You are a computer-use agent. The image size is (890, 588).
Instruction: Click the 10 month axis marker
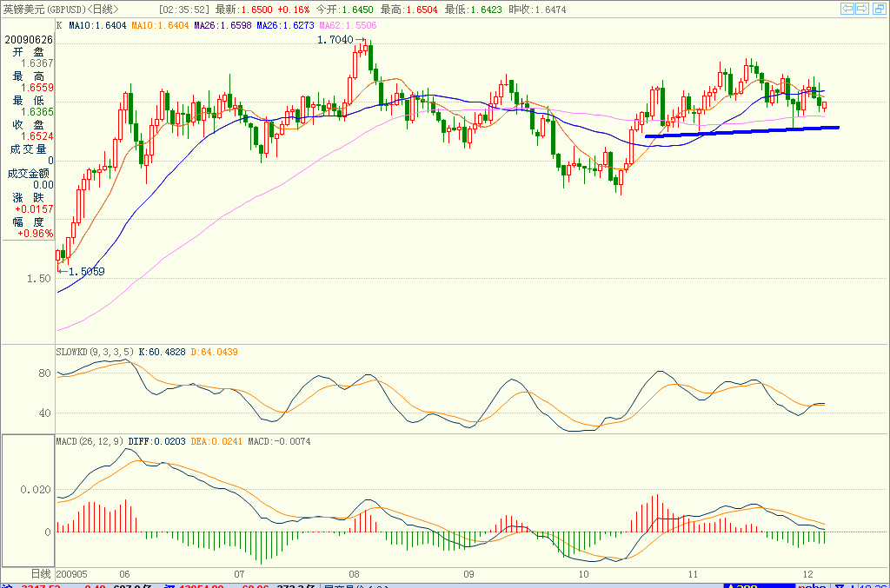tap(584, 574)
